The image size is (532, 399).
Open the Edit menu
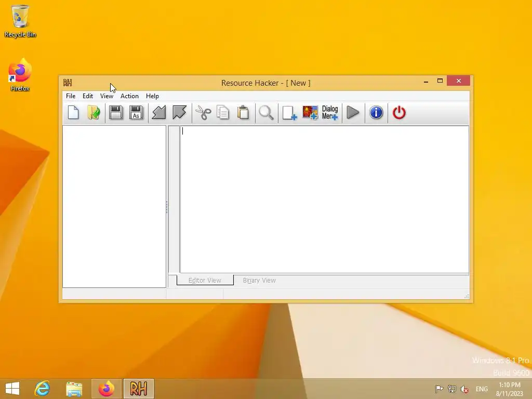[87, 96]
